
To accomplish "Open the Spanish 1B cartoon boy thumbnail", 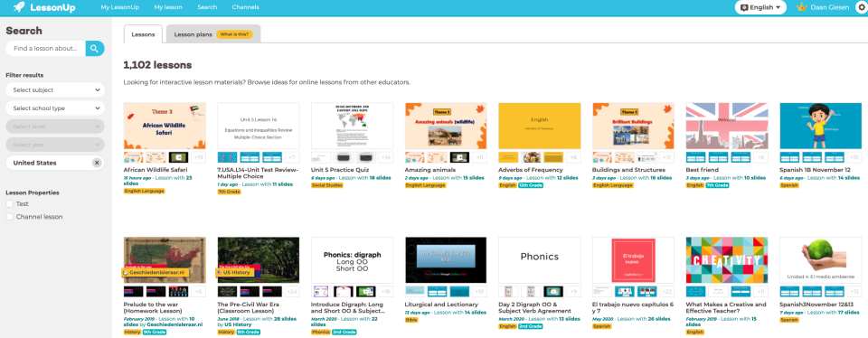I will [x=820, y=126].
